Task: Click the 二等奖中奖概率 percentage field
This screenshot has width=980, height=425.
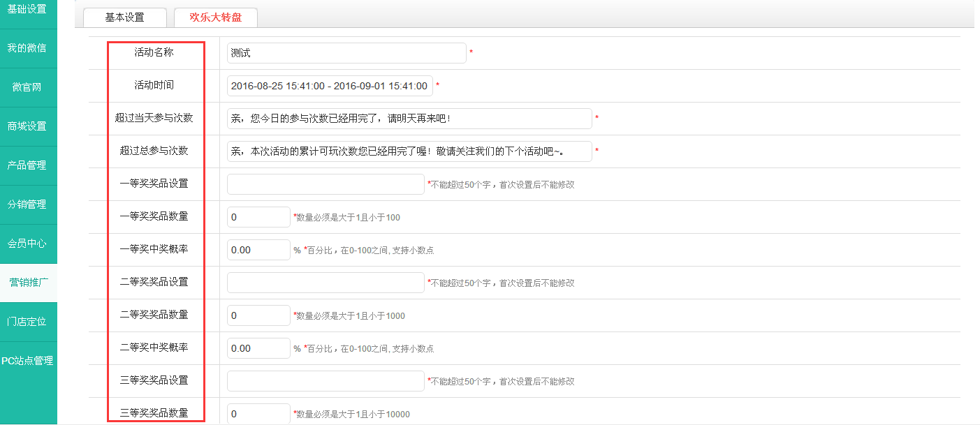Action: click(258, 348)
